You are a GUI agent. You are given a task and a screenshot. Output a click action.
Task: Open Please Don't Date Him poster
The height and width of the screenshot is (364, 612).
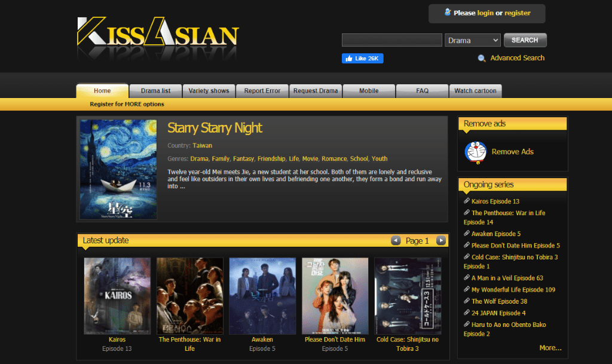335,296
